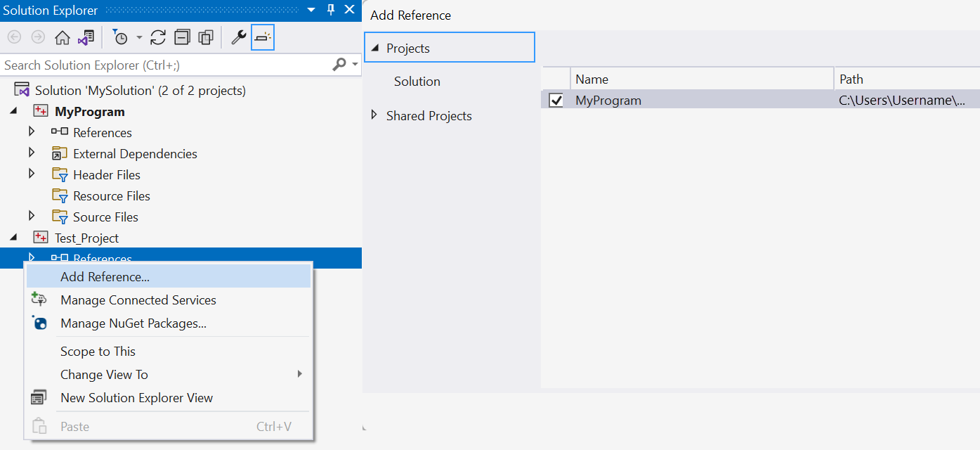
Task: Click Manage Connected Services menu entry
Action: (138, 300)
